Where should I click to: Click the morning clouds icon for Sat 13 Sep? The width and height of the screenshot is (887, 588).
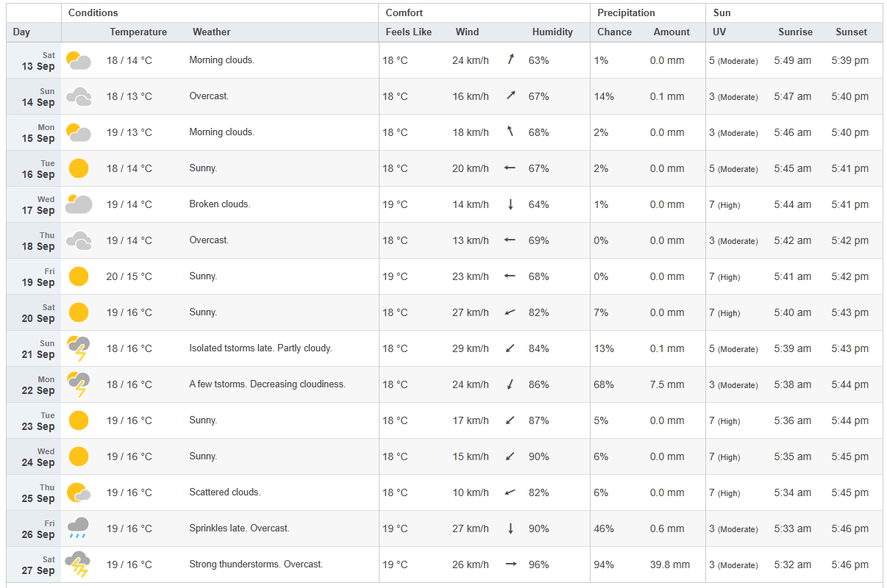[78, 60]
